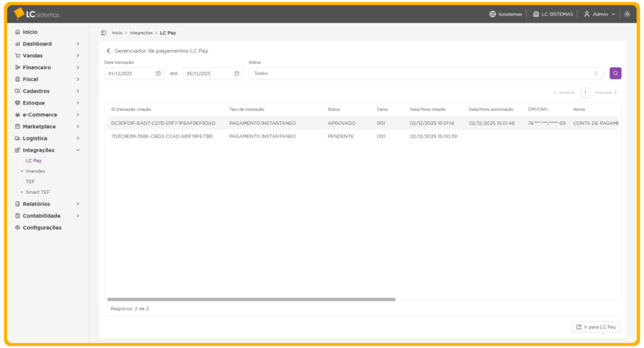Click the LC Sistemas logo
644x348 pixels.
click(36, 14)
